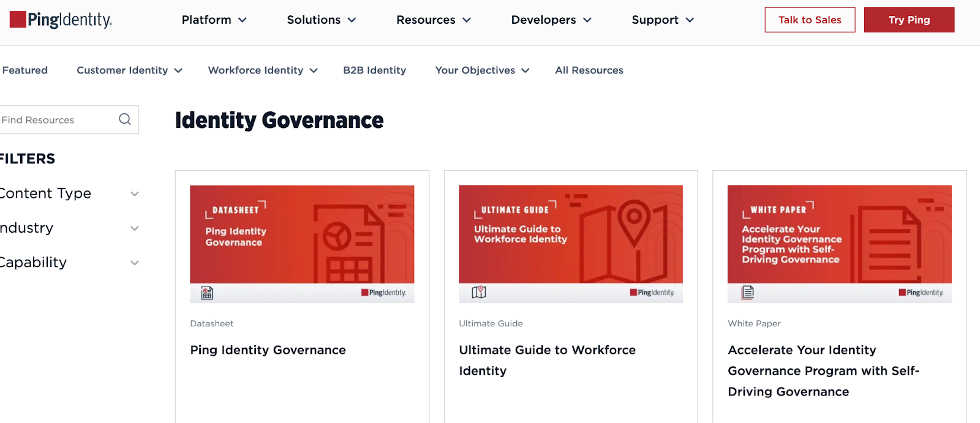Click the Ultimate Guide to Workforce Identity title link
Screen dimensions: 980x423
547,361
